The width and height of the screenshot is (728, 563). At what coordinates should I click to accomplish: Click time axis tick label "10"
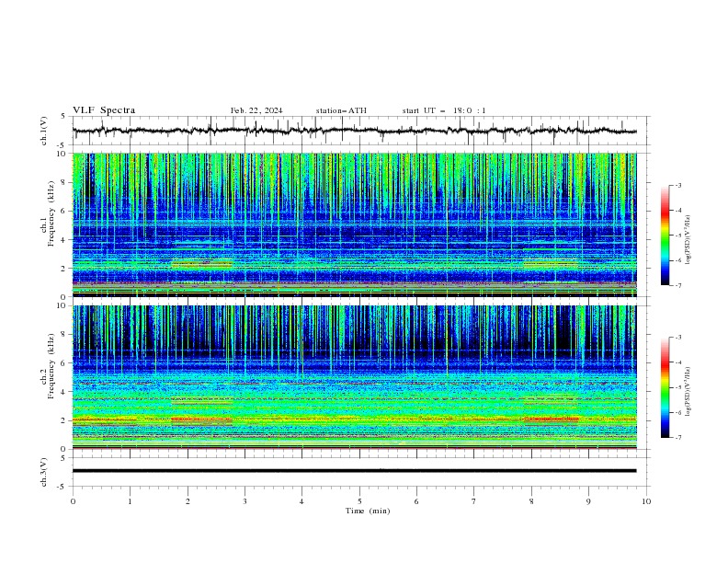[x=646, y=501]
